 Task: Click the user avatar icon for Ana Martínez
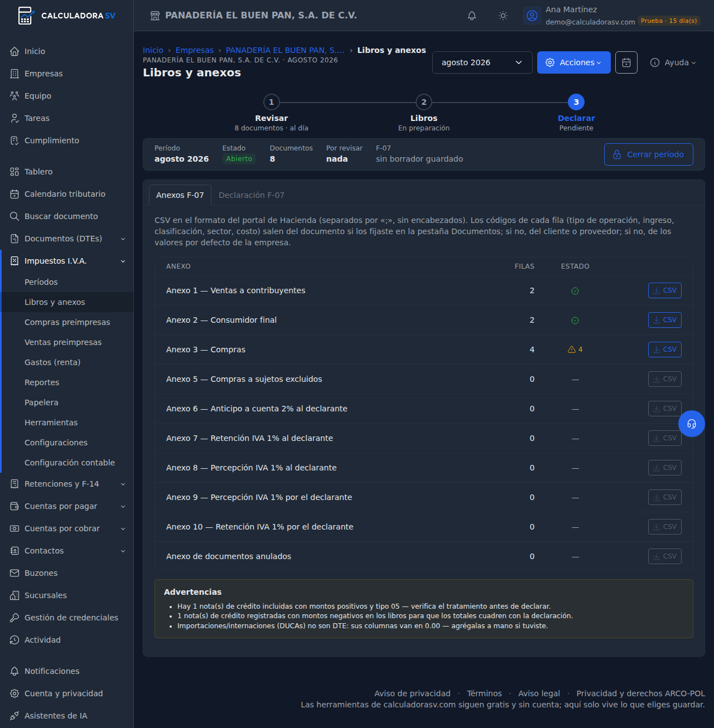coord(532,16)
